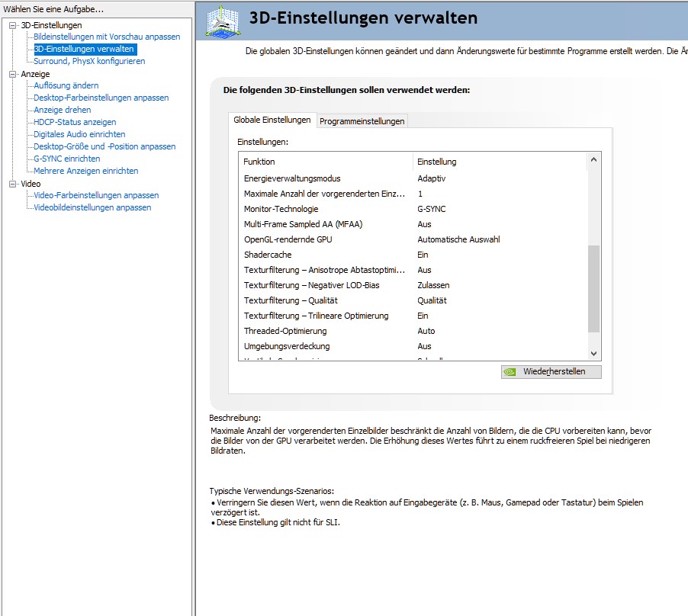688x616 pixels.
Task: Open Bildeinstellungen mit Vorschau anpassen
Action: tap(107, 37)
